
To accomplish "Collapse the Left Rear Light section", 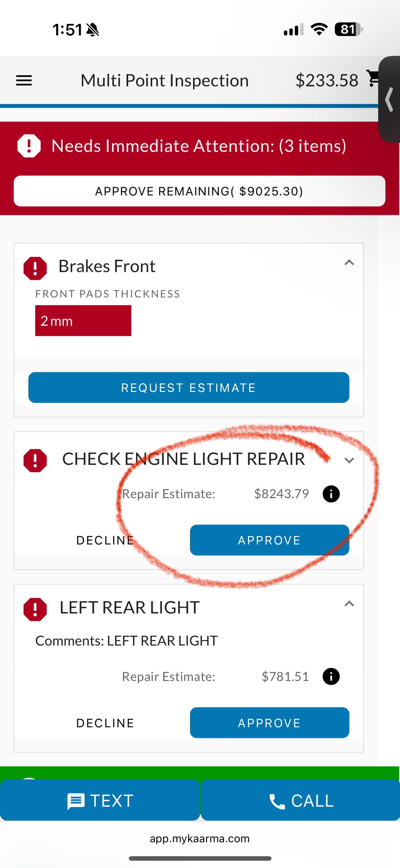I will coord(349,604).
